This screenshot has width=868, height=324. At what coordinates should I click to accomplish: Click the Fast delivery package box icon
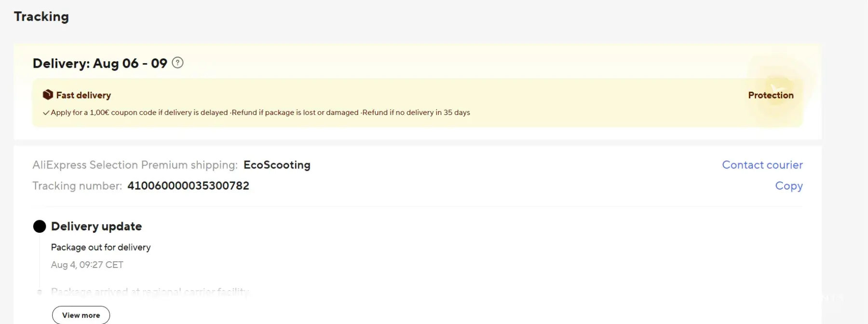coord(48,95)
